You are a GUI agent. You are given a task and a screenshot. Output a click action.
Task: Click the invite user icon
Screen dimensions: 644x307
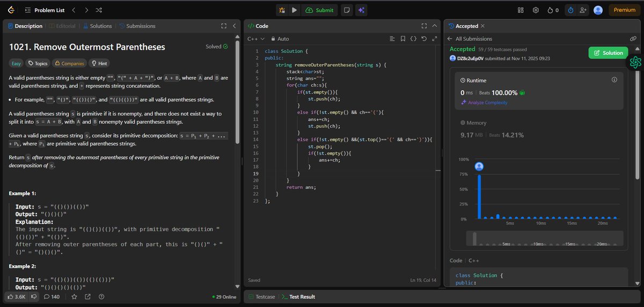583,10
